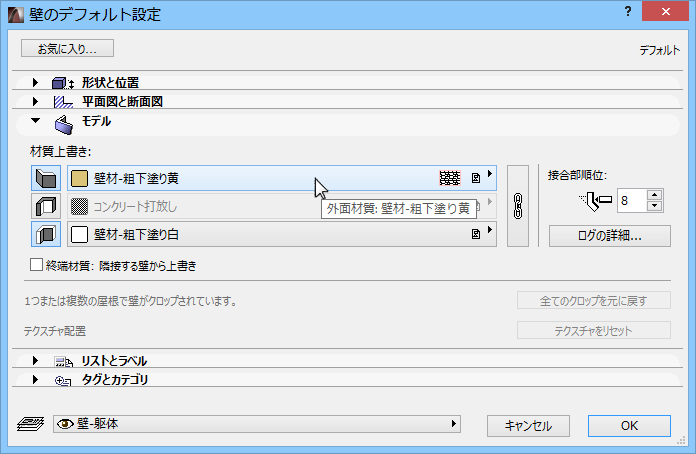
Task: Click ArchiCAD title bar icon
Action: [x=16, y=15]
